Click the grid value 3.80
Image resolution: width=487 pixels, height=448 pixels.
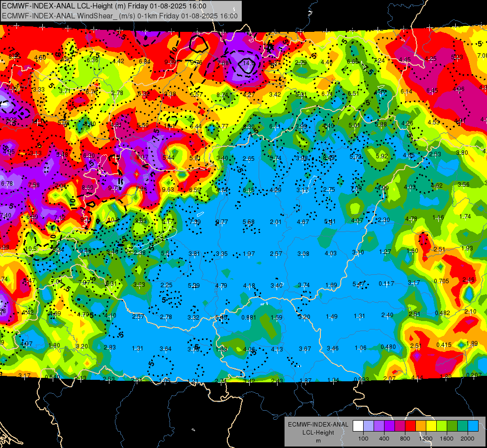(x=462, y=153)
